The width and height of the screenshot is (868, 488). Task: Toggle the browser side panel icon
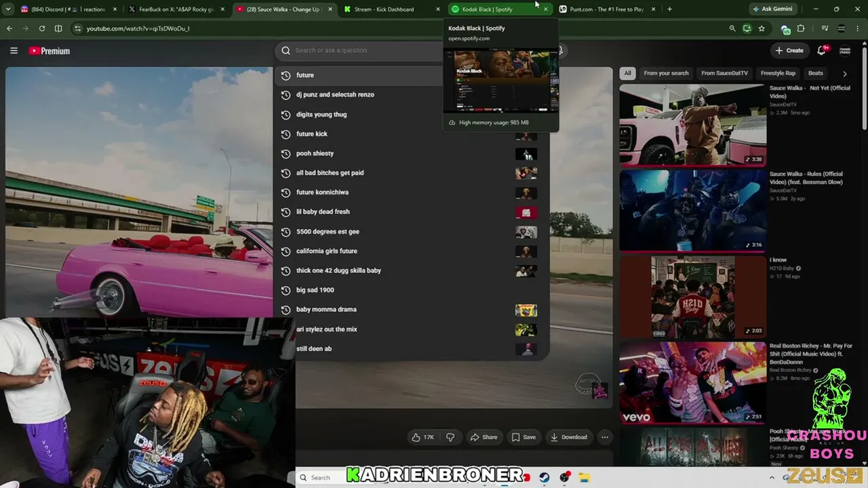58,28
